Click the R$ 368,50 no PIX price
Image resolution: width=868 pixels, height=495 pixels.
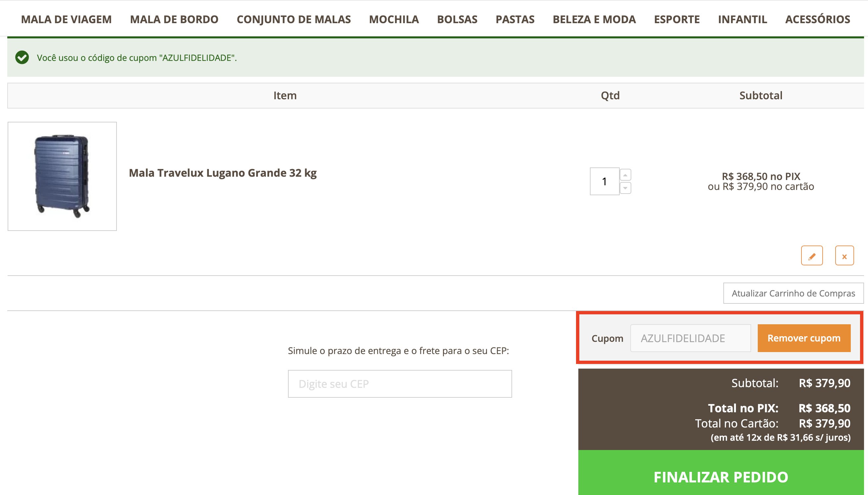coord(761,176)
